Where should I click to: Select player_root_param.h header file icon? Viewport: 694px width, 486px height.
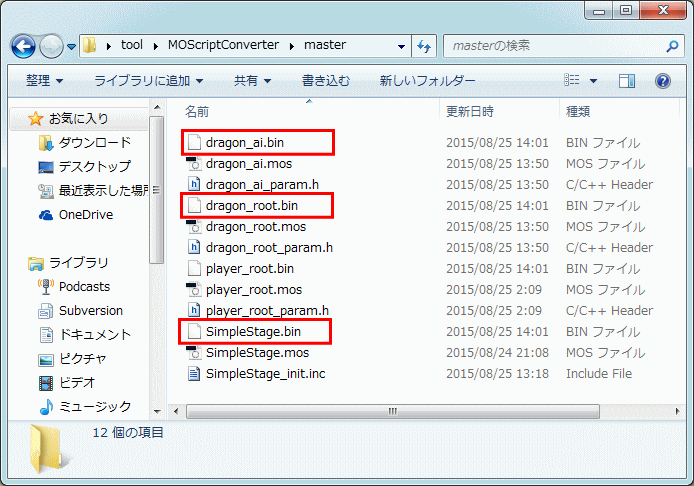(x=194, y=310)
